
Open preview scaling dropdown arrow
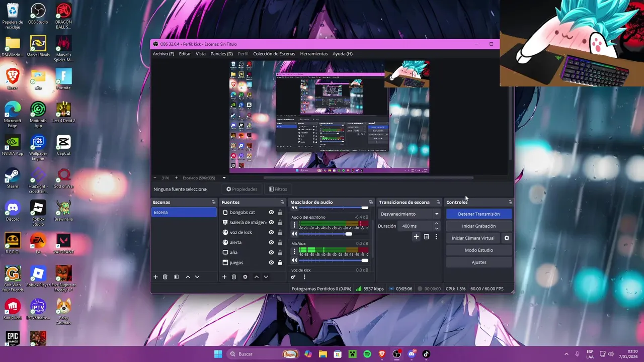click(224, 178)
